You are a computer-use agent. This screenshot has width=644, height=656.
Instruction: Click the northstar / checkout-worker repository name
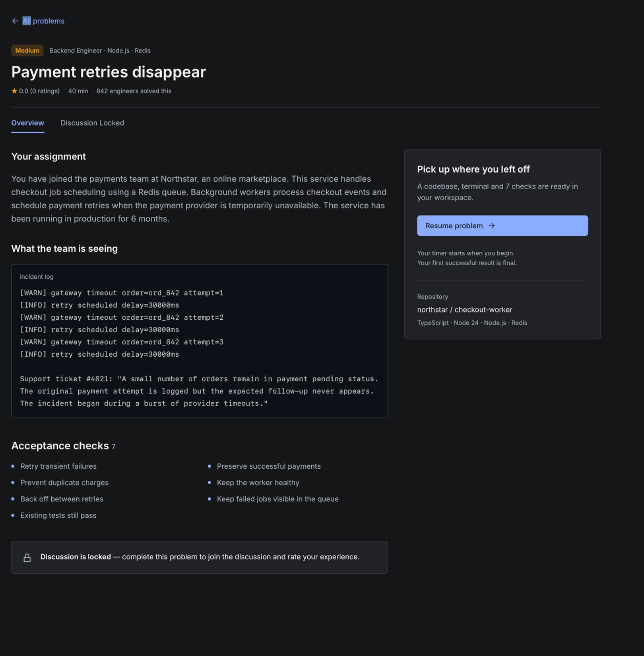465,310
